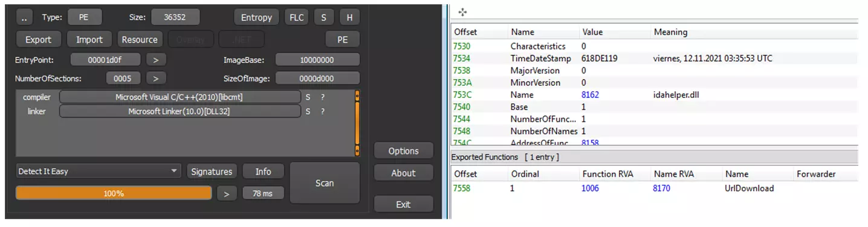Click the ImageBase value field
Image resolution: width=868 pixels, height=227 pixels.
317,60
